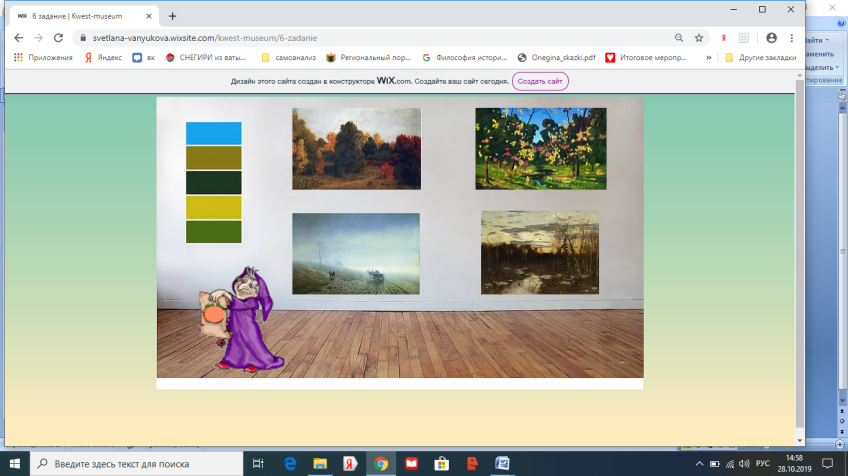Open the red book app on taskbar
The image size is (848, 476).
click(412, 464)
